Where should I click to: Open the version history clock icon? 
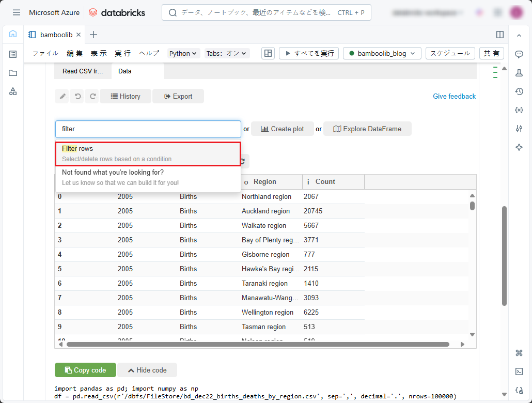(519, 91)
